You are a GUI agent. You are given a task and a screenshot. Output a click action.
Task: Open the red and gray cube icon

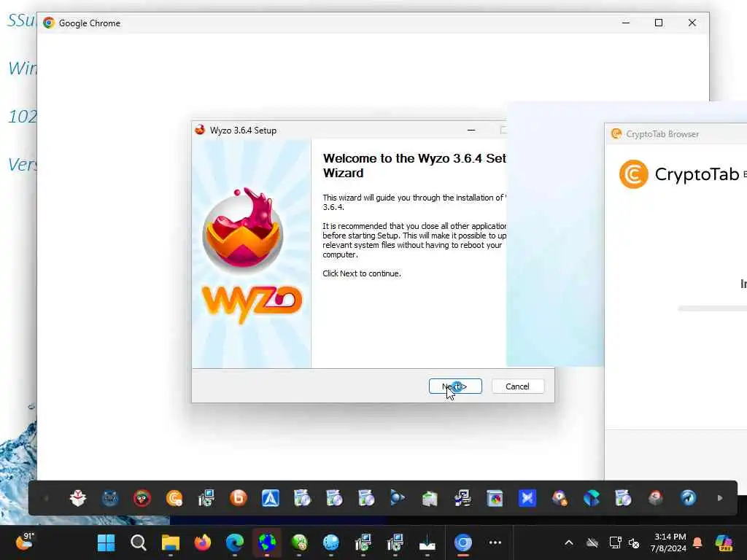(x=656, y=498)
